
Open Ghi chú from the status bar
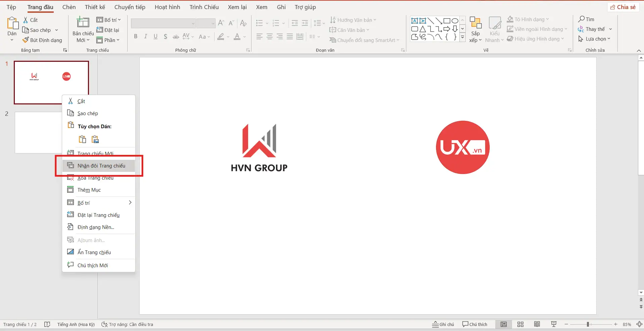(443, 324)
